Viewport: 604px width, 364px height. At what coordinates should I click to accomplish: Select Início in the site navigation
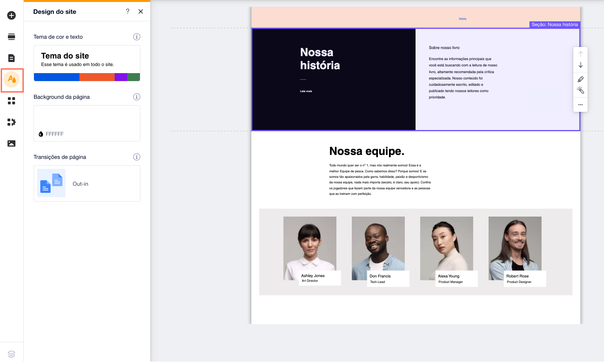pyautogui.click(x=462, y=19)
